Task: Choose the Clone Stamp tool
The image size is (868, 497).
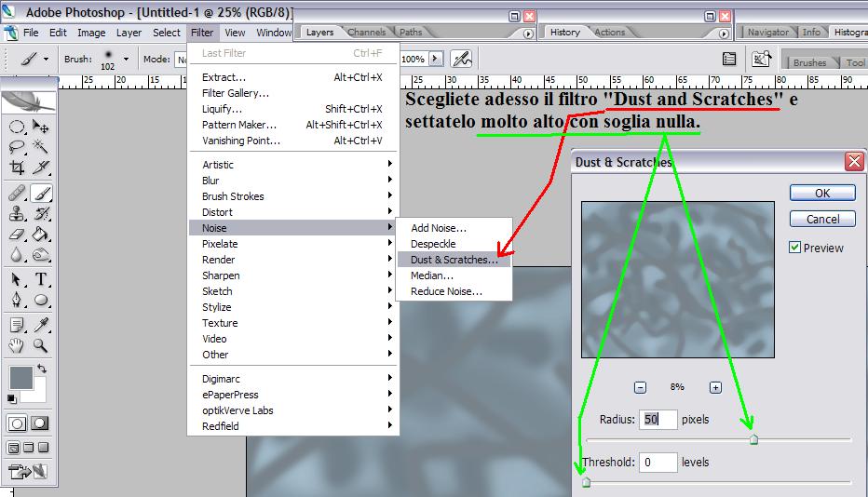Action: pos(17,214)
